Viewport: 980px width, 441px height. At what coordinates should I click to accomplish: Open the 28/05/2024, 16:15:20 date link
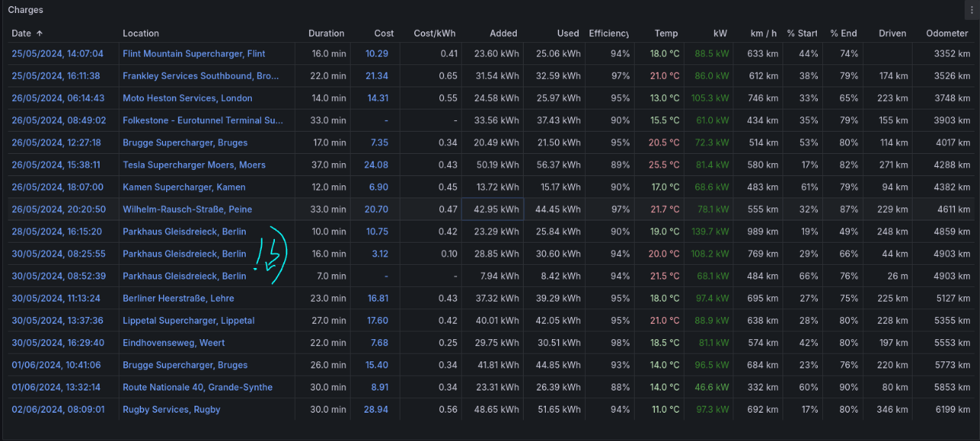[x=56, y=231]
